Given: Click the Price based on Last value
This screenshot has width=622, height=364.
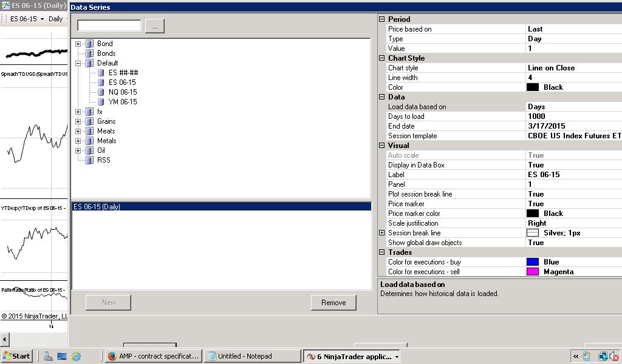Looking at the screenshot, I should pos(535,29).
